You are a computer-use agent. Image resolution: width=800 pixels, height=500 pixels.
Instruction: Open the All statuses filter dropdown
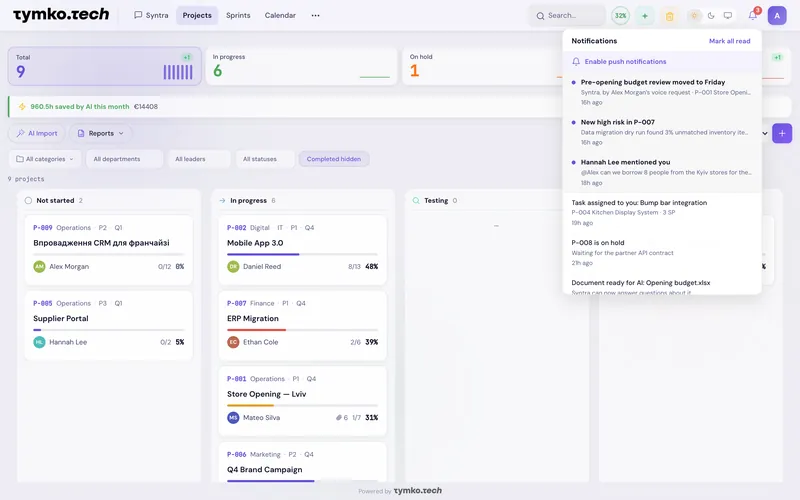click(x=265, y=159)
